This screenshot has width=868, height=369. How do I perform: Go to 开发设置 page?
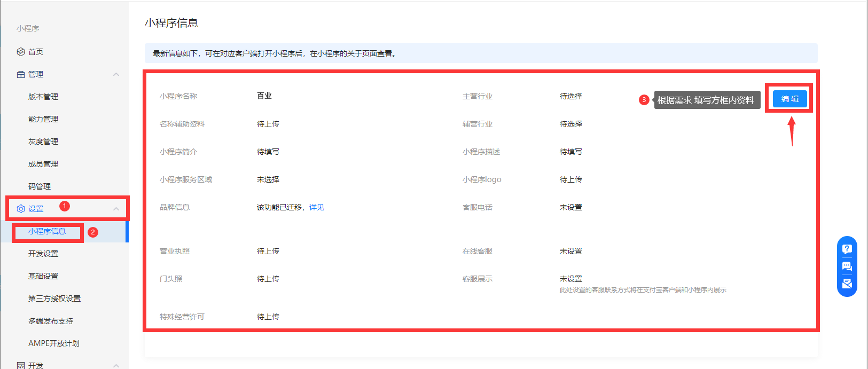[x=43, y=254]
